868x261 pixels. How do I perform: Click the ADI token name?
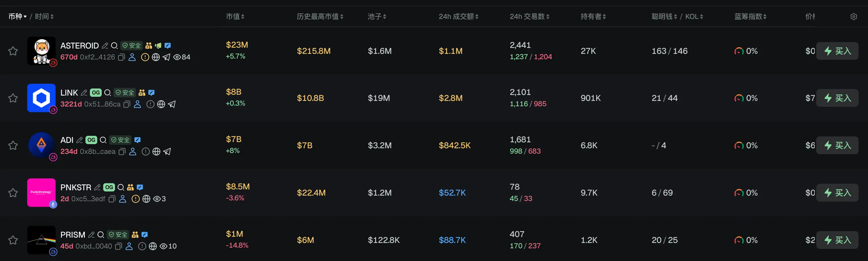67,140
